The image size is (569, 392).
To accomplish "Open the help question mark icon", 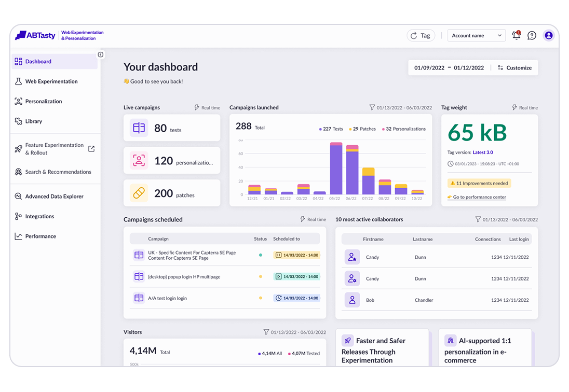I will [x=532, y=35].
